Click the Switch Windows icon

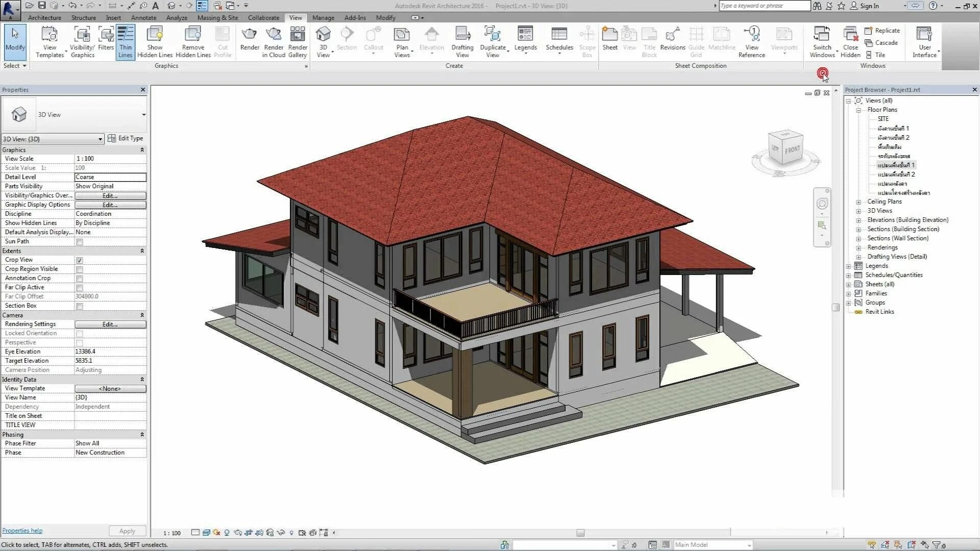click(x=821, y=35)
